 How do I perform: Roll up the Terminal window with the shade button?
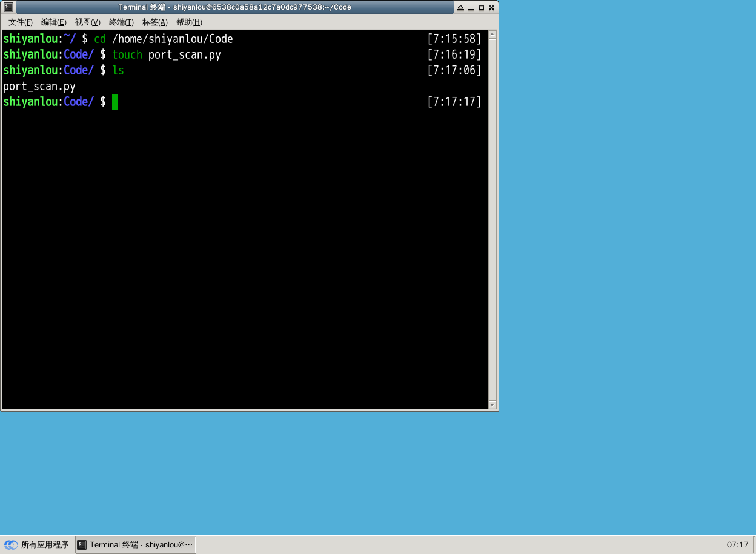(x=460, y=8)
